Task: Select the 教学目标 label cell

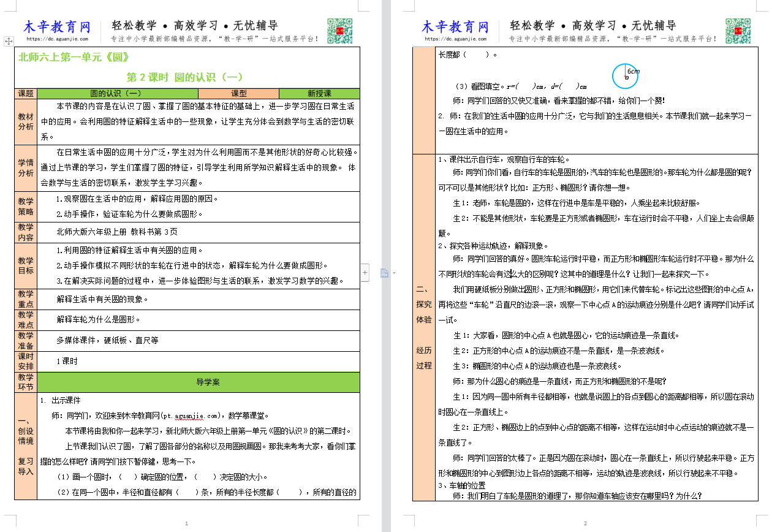Action: click(26, 266)
